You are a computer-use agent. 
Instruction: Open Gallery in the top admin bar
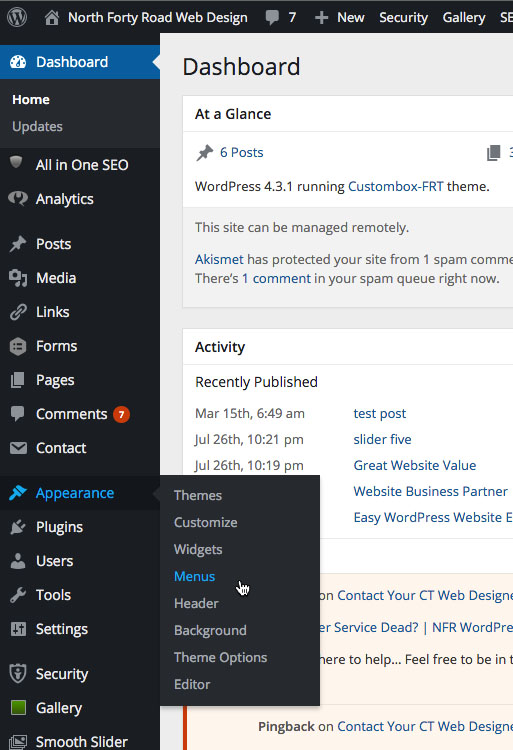[x=464, y=18]
